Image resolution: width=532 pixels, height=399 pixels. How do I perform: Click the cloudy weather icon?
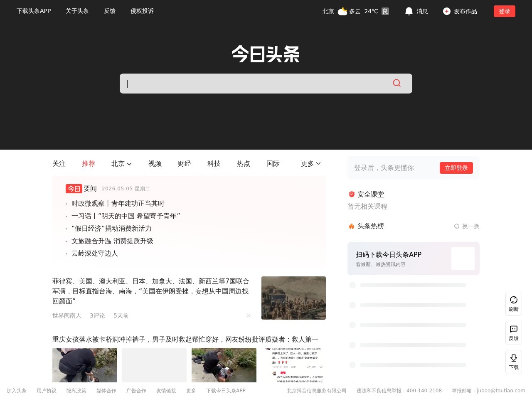(x=342, y=11)
